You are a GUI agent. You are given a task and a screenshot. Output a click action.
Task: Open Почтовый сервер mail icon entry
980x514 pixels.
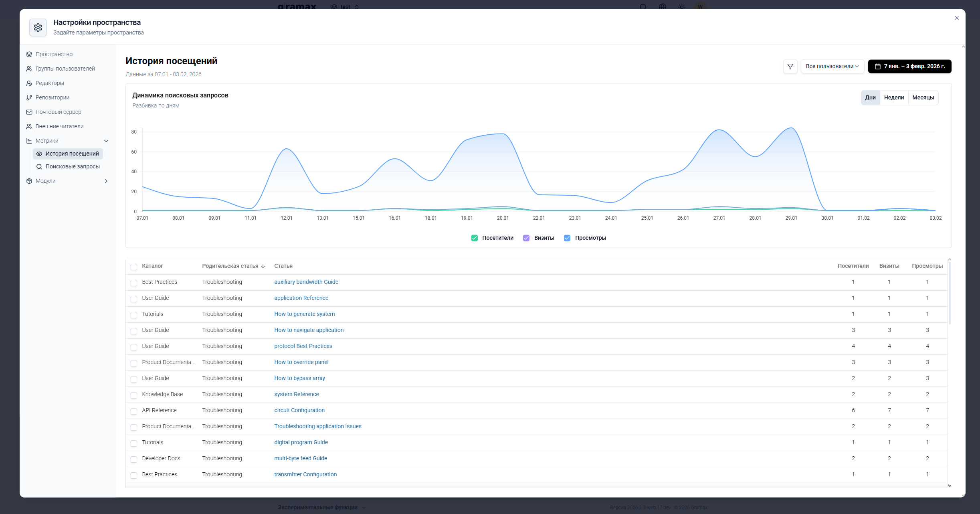(29, 112)
